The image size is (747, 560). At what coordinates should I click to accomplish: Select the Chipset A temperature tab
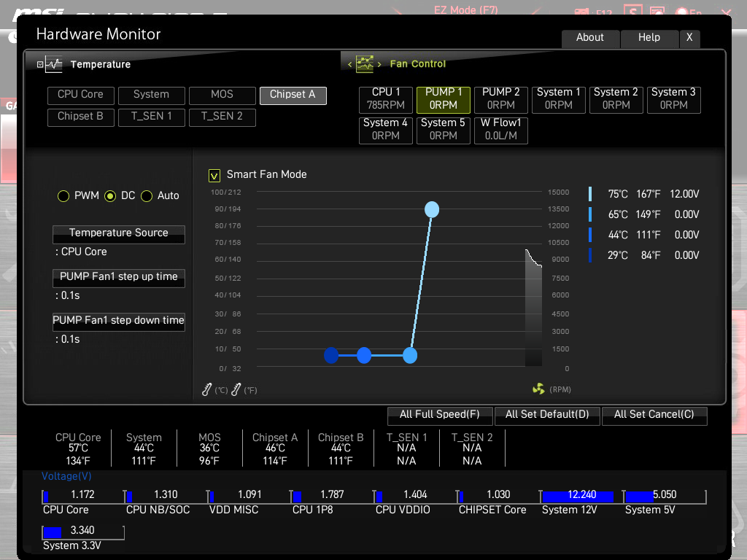click(x=293, y=96)
